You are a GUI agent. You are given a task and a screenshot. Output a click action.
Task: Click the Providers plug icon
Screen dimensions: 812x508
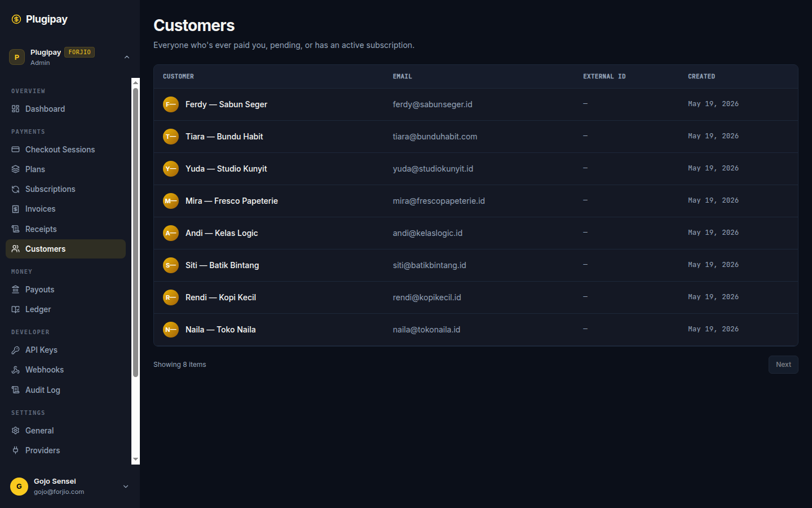pos(16,450)
